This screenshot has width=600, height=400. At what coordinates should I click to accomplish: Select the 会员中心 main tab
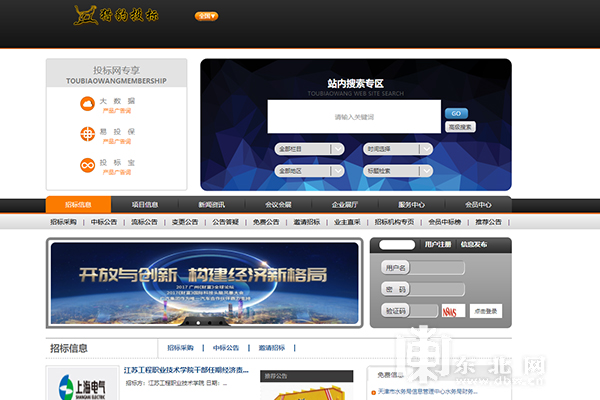[478, 204]
